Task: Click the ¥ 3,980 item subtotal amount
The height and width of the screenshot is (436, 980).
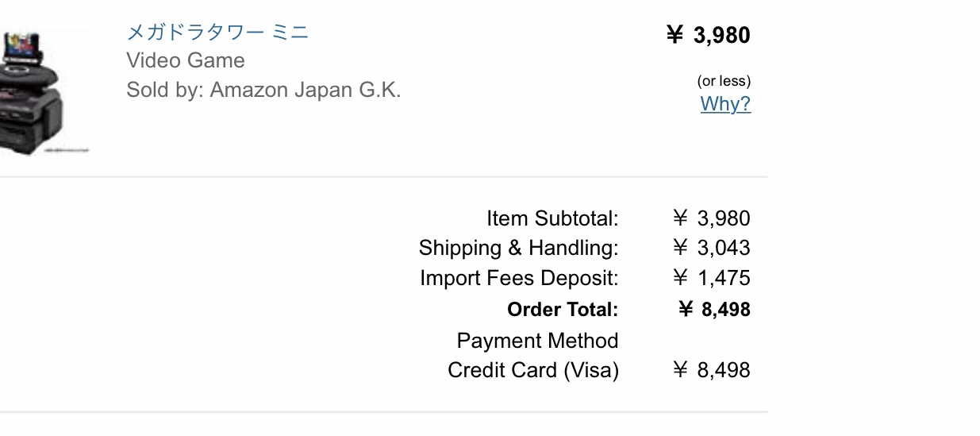Action: click(711, 218)
